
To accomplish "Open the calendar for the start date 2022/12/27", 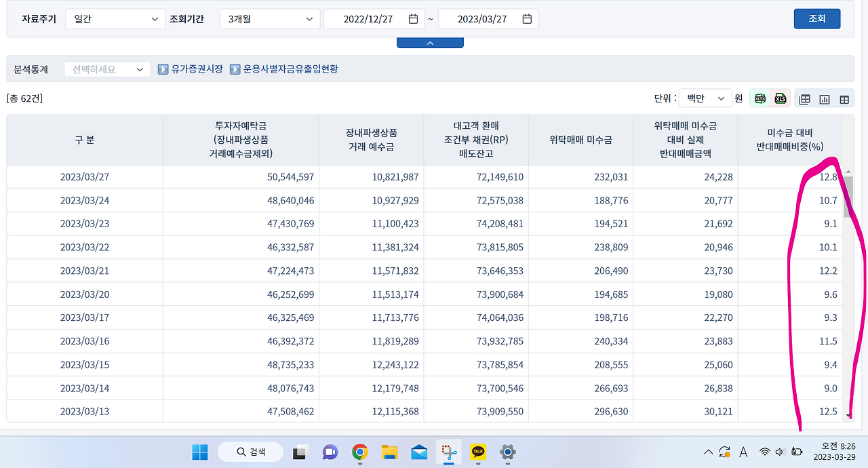I will pyautogui.click(x=413, y=19).
